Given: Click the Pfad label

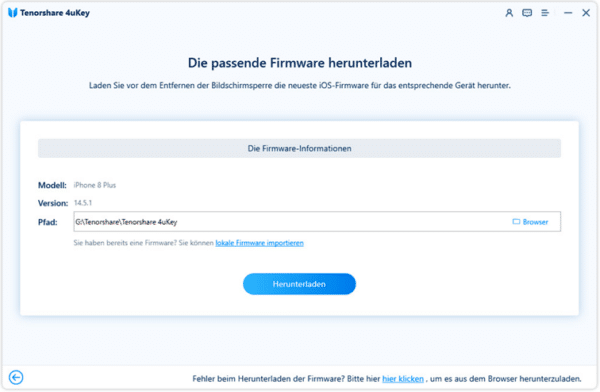Looking at the screenshot, I should pos(47,222).
